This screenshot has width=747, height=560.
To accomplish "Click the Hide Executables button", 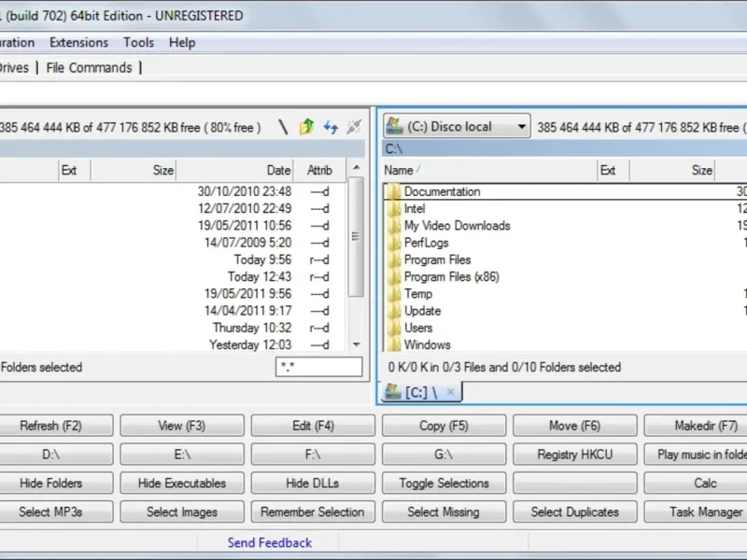I will tap(182, 483).
